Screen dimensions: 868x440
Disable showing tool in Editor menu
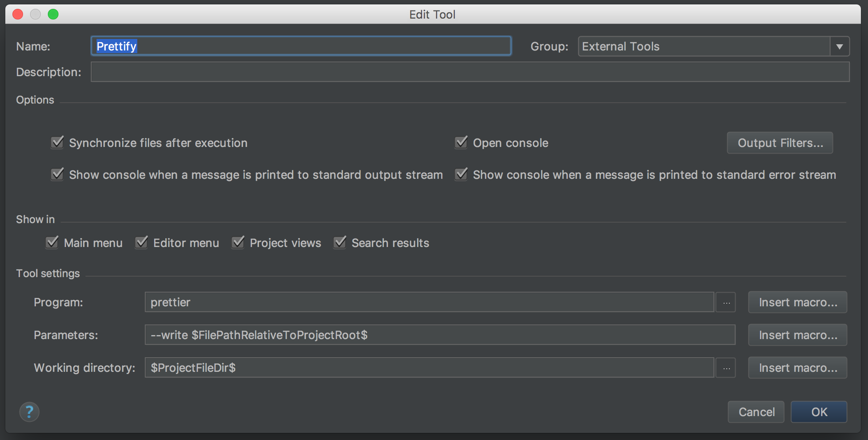pyautogui.click(x=141, y=243)
